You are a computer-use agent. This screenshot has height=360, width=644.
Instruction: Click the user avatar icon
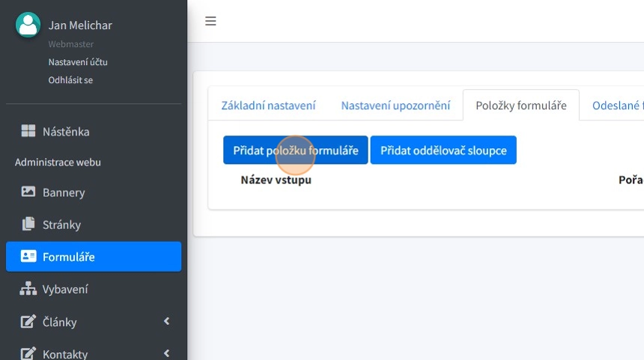(x=28, y=25)
